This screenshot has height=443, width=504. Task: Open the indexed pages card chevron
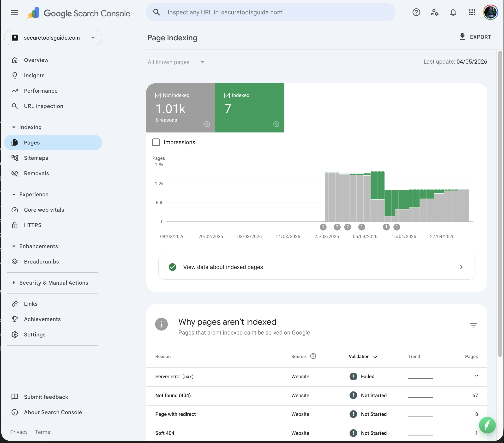point(461,267)
